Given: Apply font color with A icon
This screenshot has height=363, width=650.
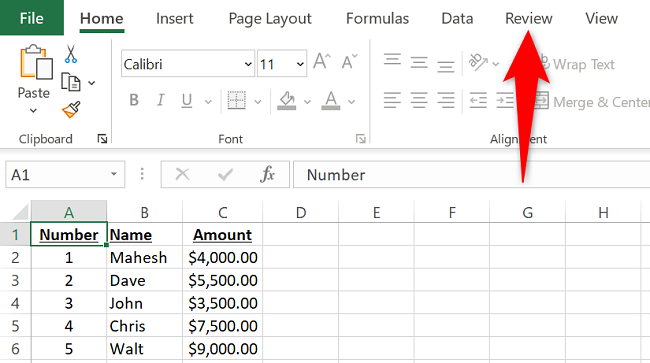Looking at the screenshot, I should pos(331,100).
